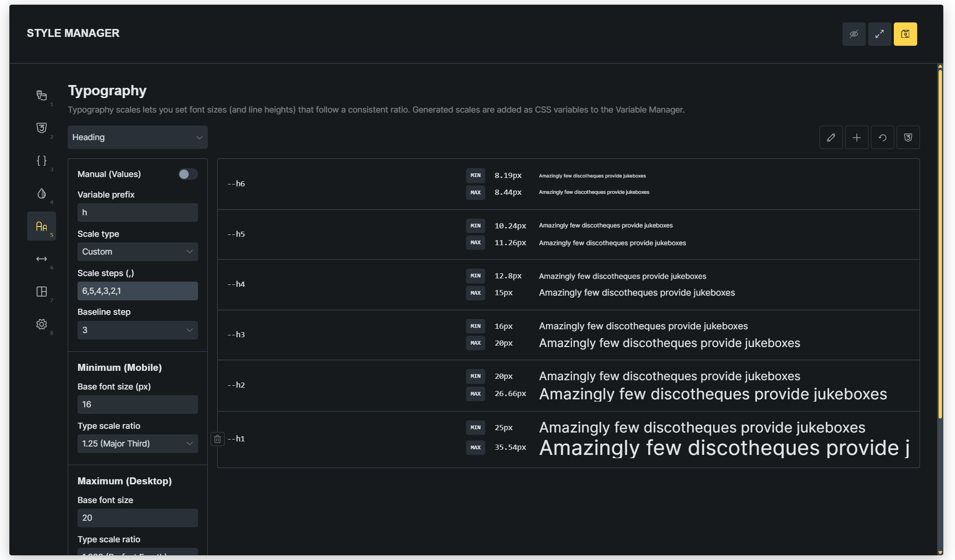The image size is (955, 560).
Task: Open the spacing arrows sidebar icon
Action: (42, 259)
